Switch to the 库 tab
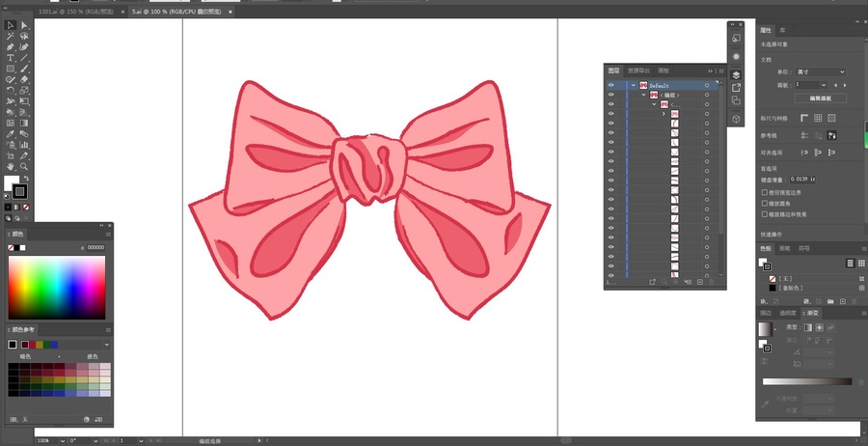This screenshot has height=446, width=868. point(783,30)
